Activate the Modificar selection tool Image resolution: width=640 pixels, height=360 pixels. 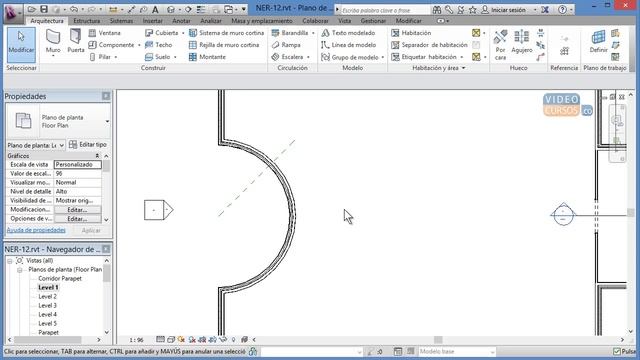click(21, 45)
